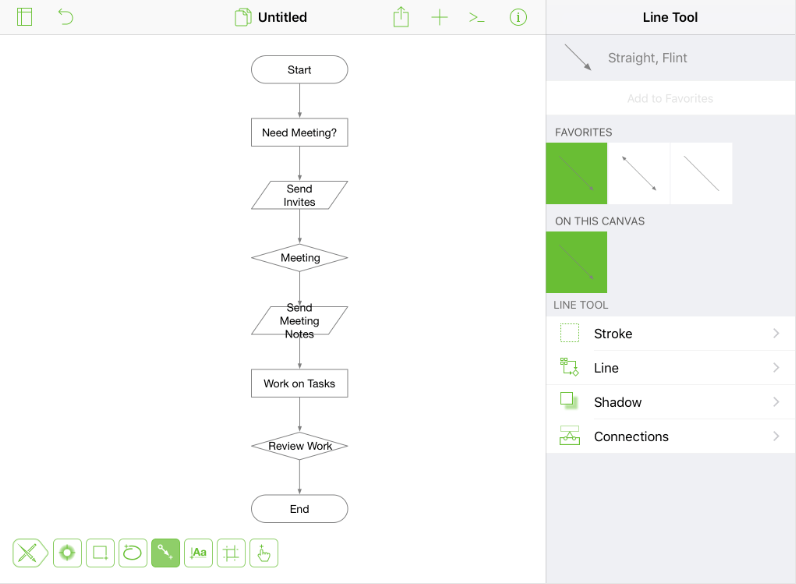Expand the Stroke settings row

pos(670,334)
